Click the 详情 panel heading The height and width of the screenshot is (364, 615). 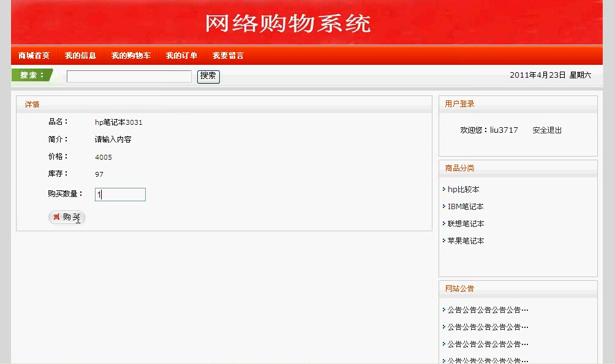pos(32,104)
